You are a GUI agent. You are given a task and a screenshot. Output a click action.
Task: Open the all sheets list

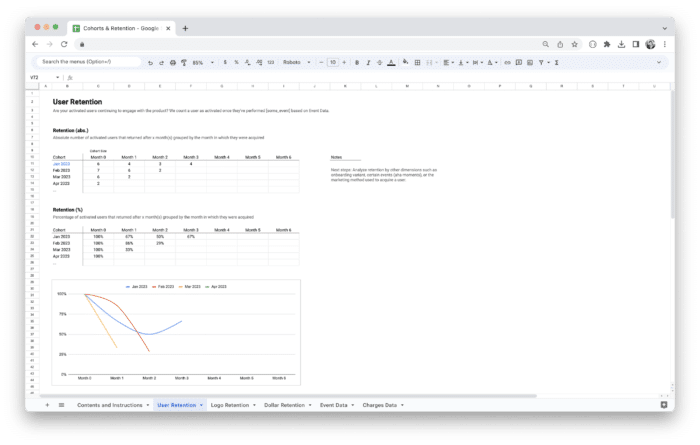pyautogui.click(x=62, y=405)
